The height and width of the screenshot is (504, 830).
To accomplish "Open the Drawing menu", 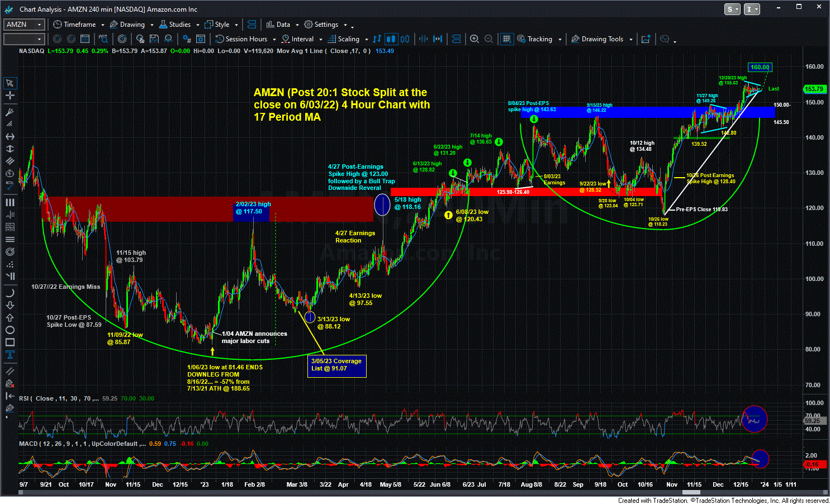I will pos(127,25).
